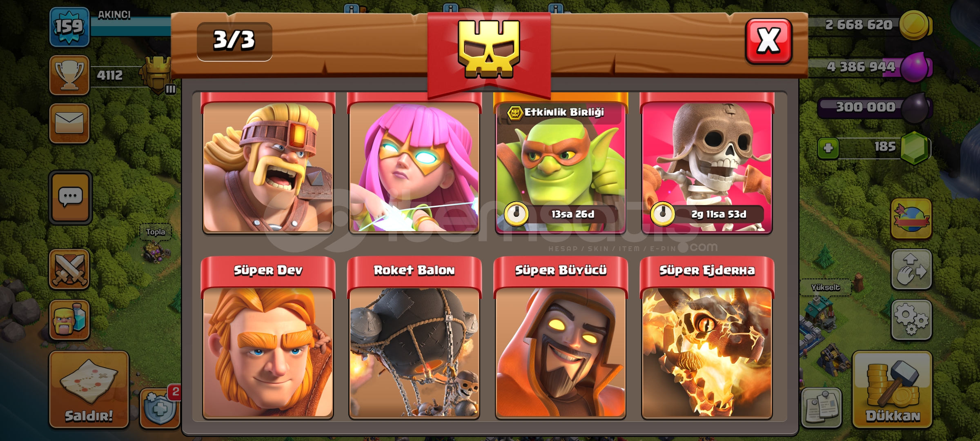
Task: Open the Super Barbarian card
Action: 268,163
